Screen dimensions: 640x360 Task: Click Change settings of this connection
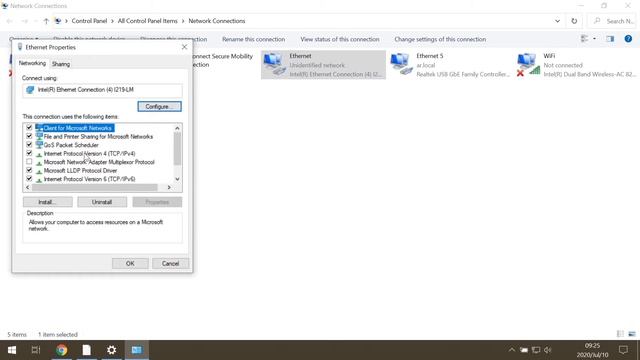click(x=440, y=39)
